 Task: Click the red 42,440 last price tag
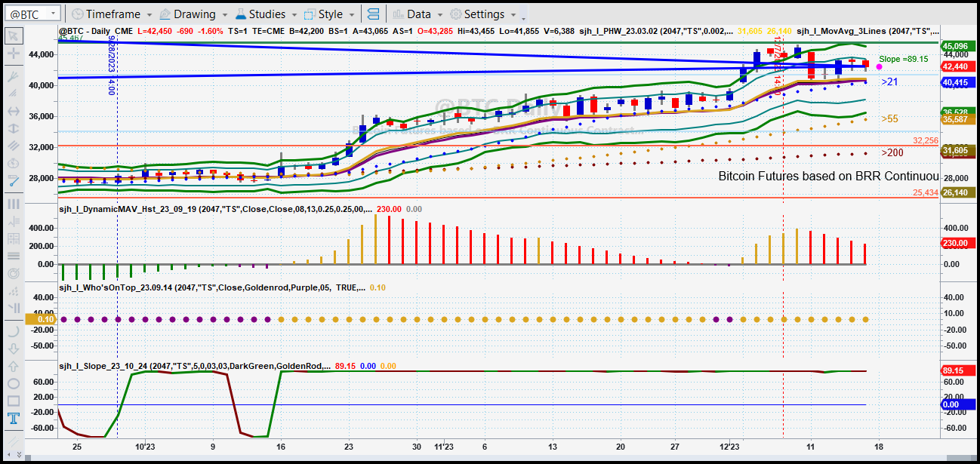coord(957,66)
